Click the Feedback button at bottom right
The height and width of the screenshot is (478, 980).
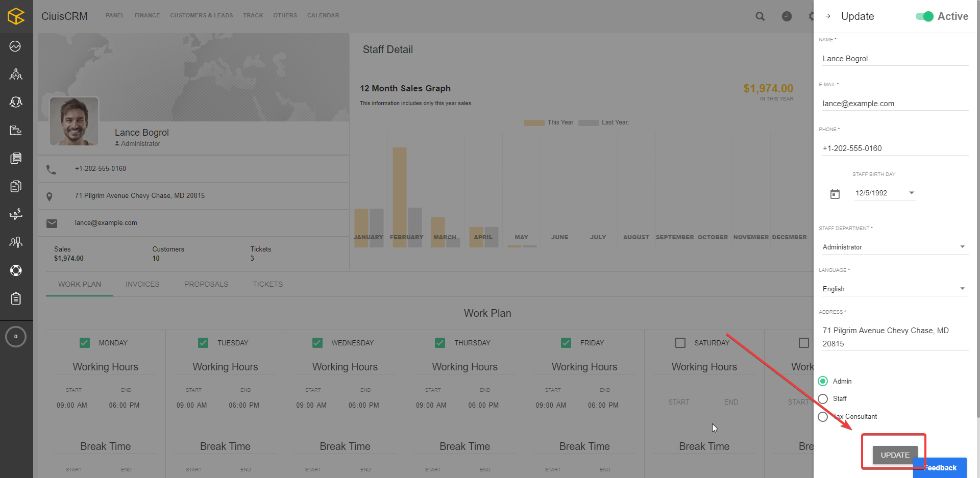point(939,468)
